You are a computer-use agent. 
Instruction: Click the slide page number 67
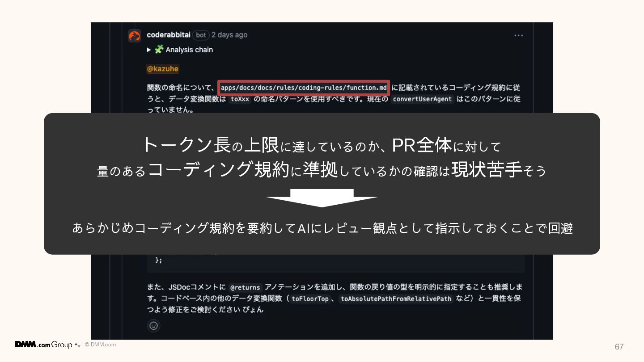pyautogui.click(x=619, y=347)
